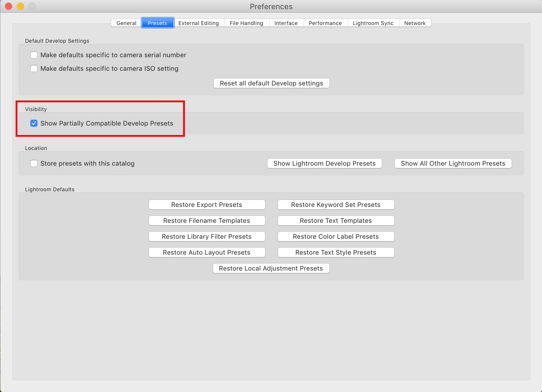Restore Text Style Presets
Screen dimensions: 542x392
coord(336,252)
